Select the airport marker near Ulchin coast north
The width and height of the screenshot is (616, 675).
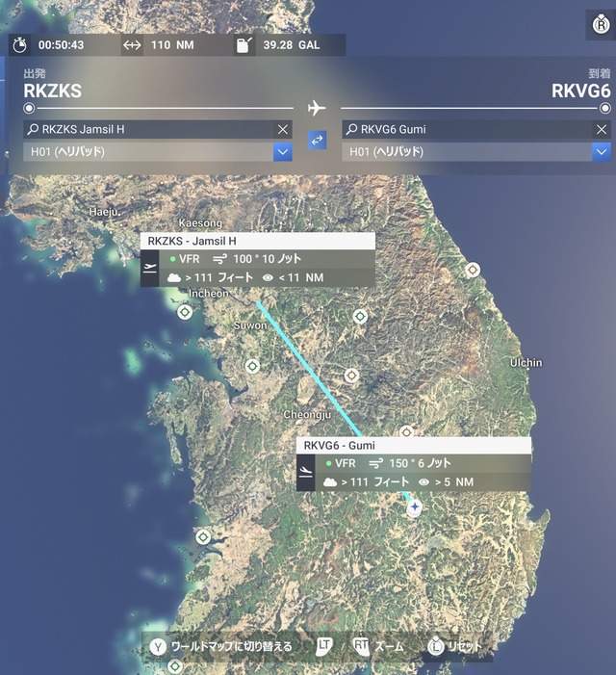(x=473, y=270)
